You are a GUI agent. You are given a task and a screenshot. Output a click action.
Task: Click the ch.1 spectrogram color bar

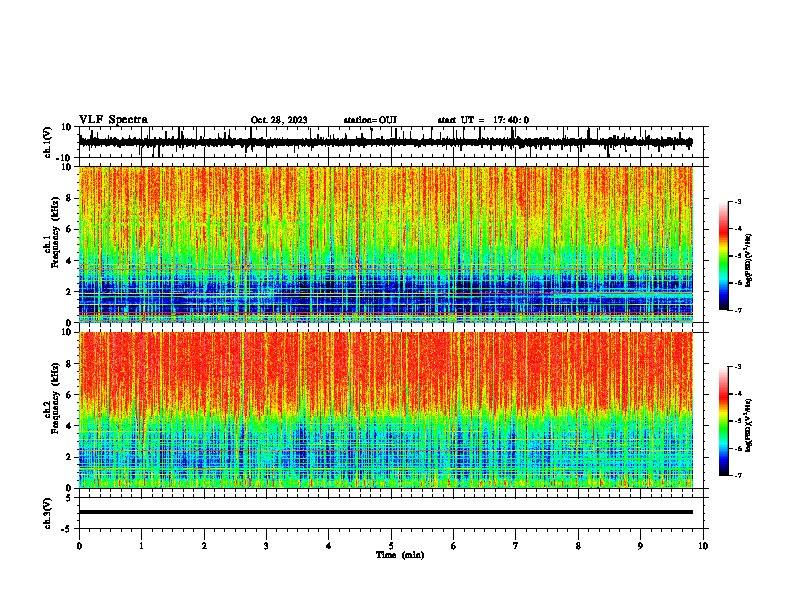coord(724,256)
